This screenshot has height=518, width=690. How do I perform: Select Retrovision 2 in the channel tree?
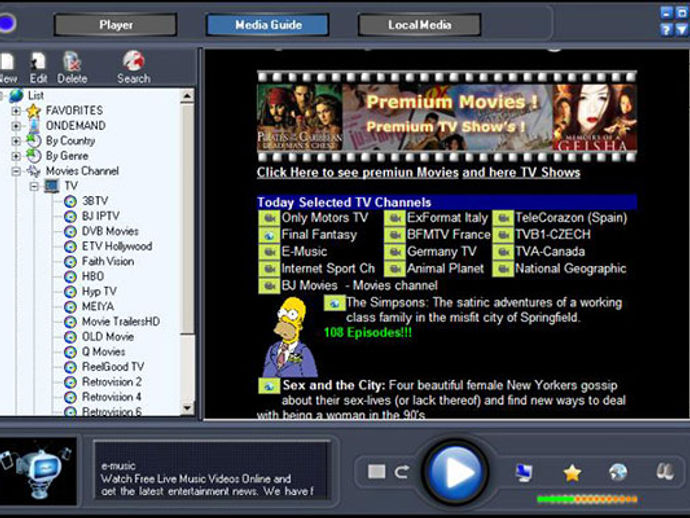coord(112,382)
